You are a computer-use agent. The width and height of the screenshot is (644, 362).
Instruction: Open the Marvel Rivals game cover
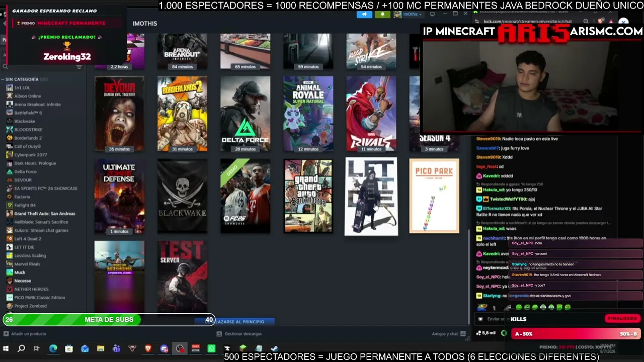coord(371,114)
